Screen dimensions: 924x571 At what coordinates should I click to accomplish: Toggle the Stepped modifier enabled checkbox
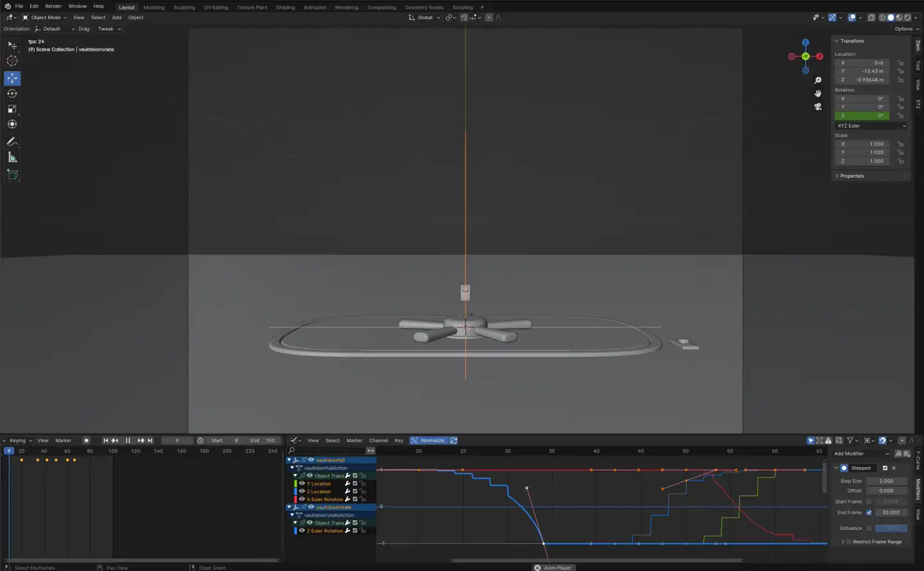885,468
